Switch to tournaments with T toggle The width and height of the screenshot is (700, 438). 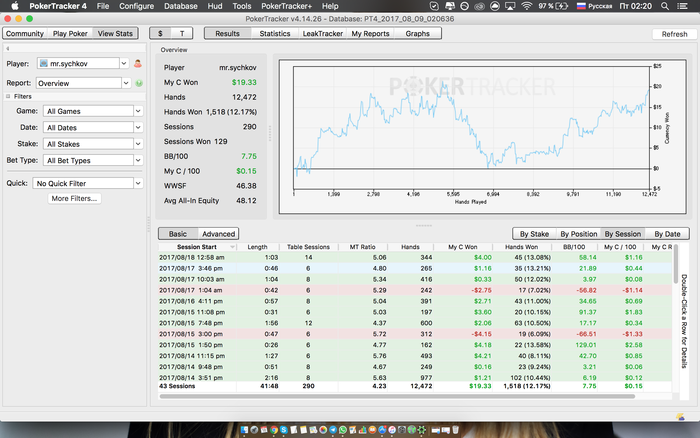pyautogui.click(x=182, y=33)
